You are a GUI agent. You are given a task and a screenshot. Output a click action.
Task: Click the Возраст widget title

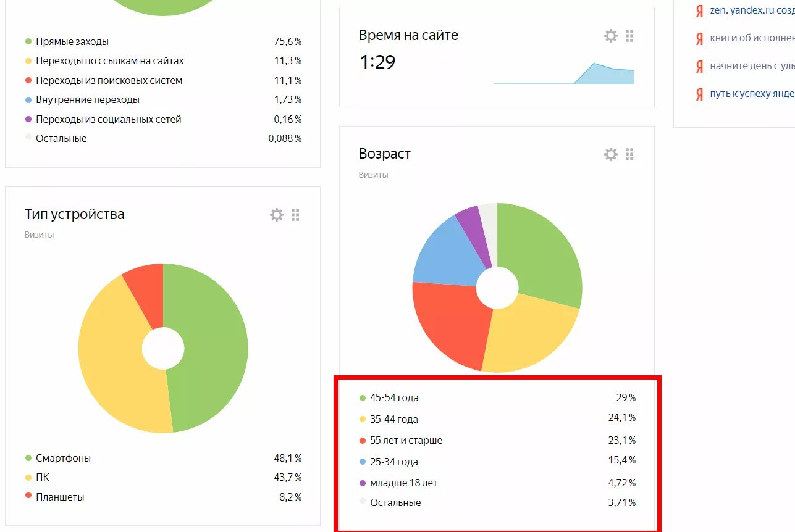385,154
